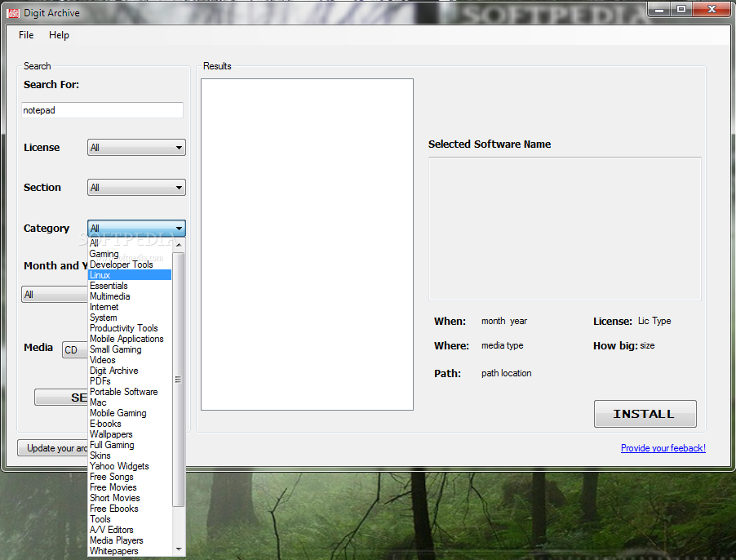Image resolution: width=736 pixels, height=560 pixels.
Task: Click category list scroll up arrow
Action: point(179,245)
